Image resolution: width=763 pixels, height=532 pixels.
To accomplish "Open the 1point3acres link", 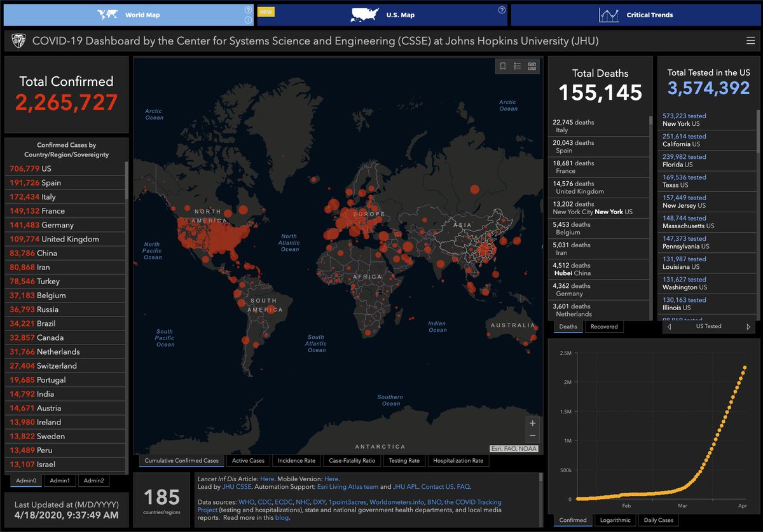I will 347,502.
